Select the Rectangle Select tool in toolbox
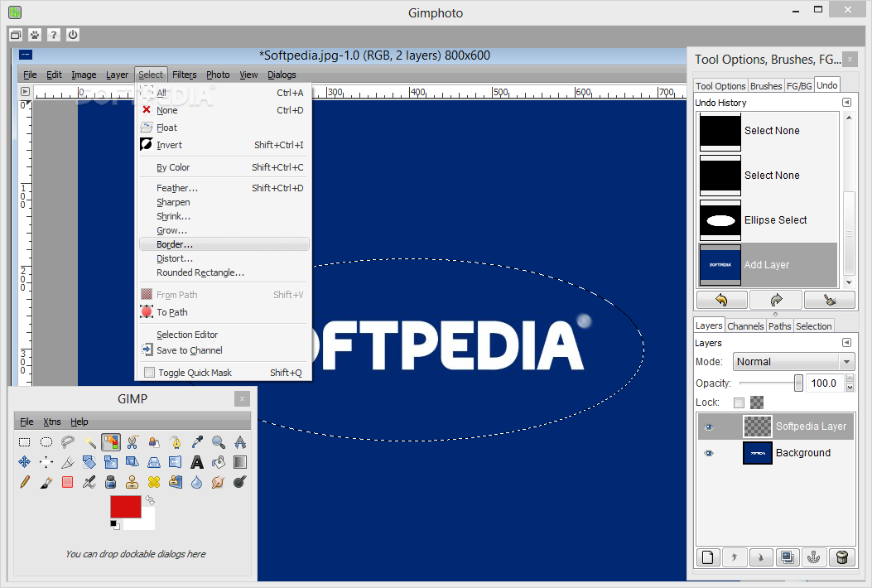Screen dimensions: 872x588 click(25, 442)
